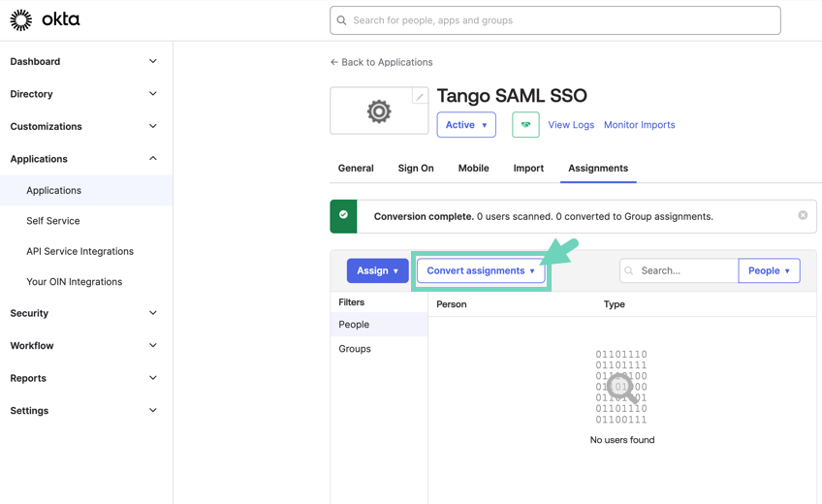Click the green handshake provisioning icon
Image resolution: width=822 pixels, height=504 pixels.
(x=525, y=125)
